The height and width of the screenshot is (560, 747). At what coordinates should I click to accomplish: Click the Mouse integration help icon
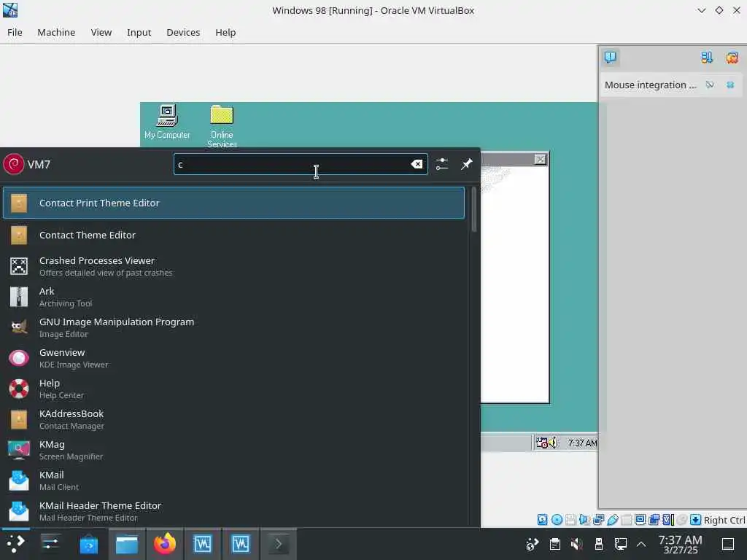point(710,85)
